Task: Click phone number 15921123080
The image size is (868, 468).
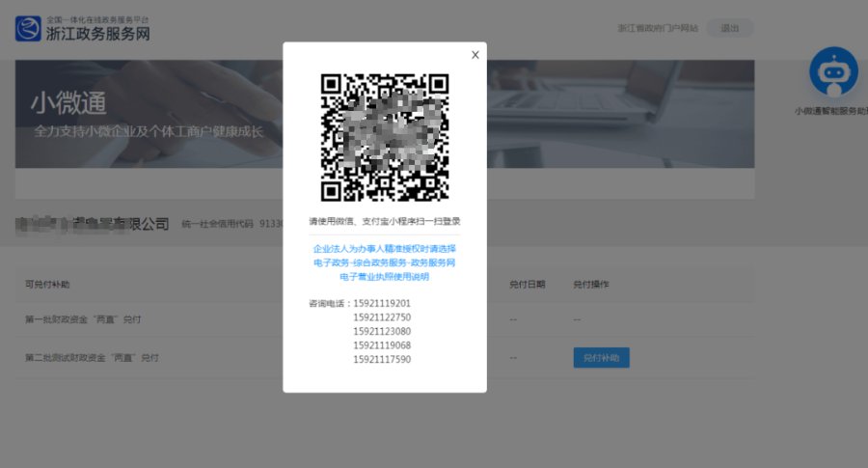Action: click(382, 331)
